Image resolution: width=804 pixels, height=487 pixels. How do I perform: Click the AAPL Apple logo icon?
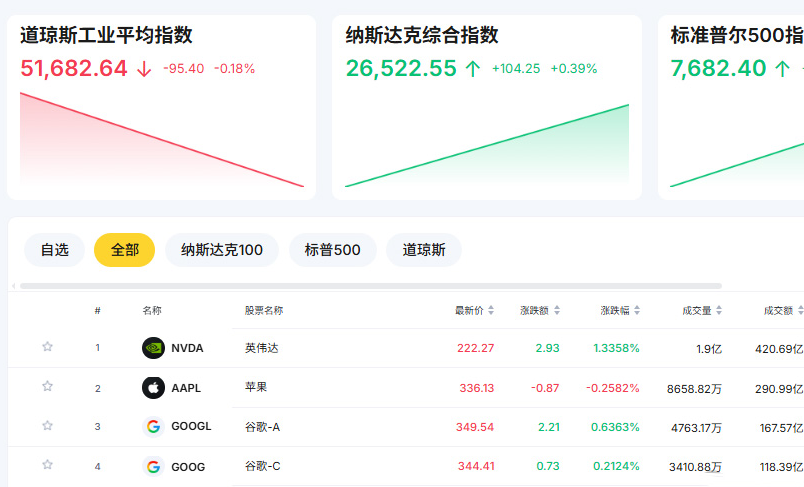153,388
